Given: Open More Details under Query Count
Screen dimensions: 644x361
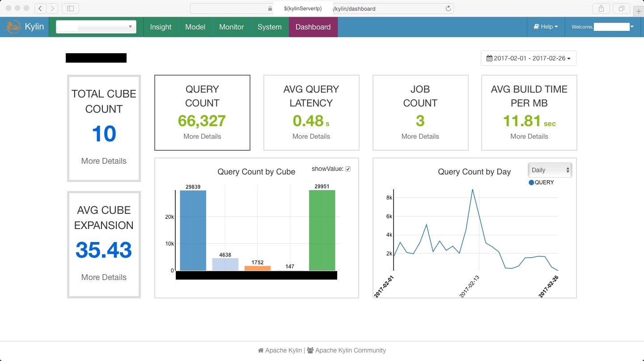Looking at the screenshot, I should click(x=202, y=136).
